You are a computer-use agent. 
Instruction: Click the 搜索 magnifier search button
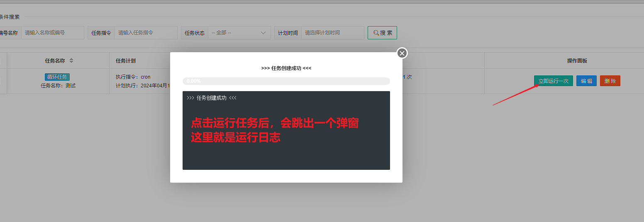point(382,33)
